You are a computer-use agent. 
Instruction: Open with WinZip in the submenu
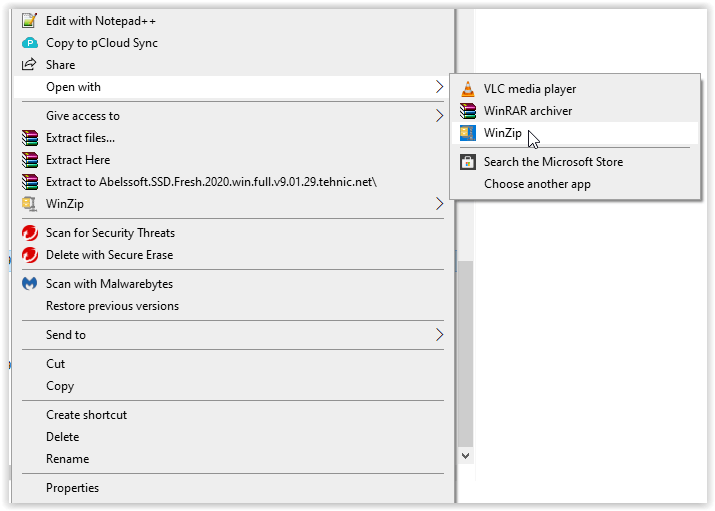tap(575, 133)
